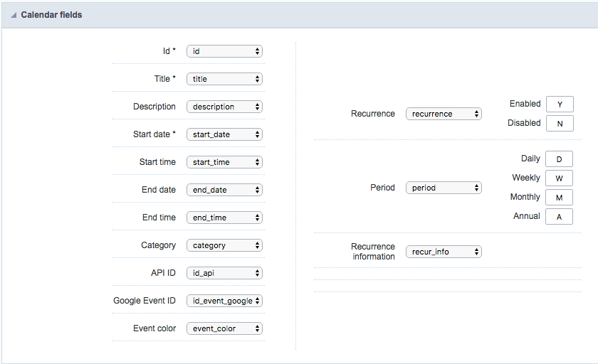Expand the Description field dropdown
598x364 pixels.
click(x=224, y=107)
